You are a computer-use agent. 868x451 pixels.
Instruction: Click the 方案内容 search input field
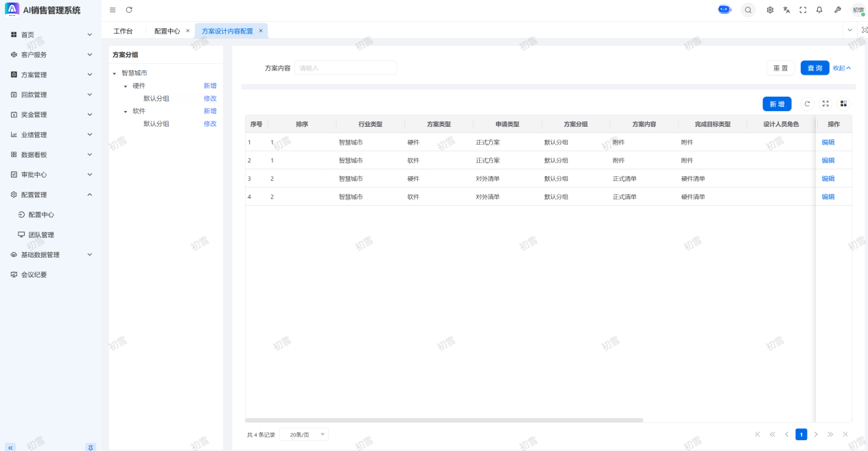tap(345, 68)
